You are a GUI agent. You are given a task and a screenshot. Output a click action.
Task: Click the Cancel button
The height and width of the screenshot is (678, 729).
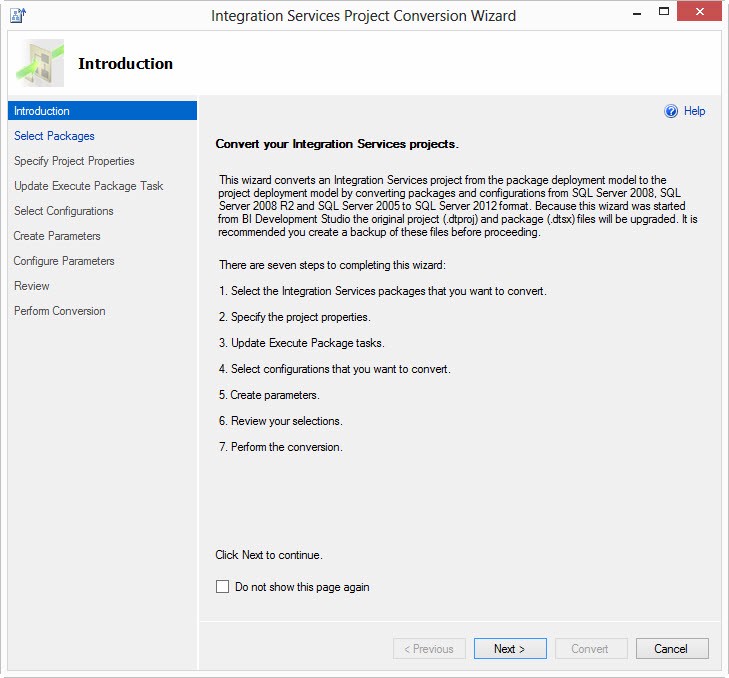tap(671, 649)
